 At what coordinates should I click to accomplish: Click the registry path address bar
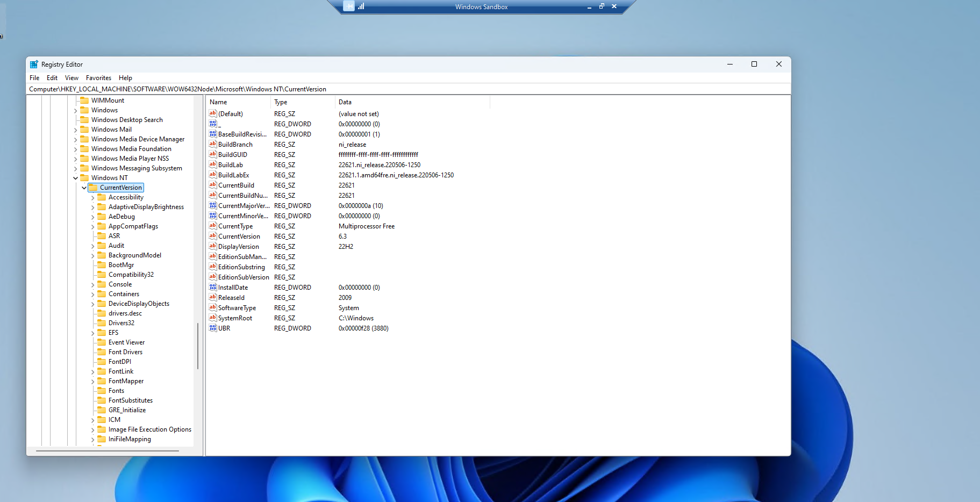[409, 89]
